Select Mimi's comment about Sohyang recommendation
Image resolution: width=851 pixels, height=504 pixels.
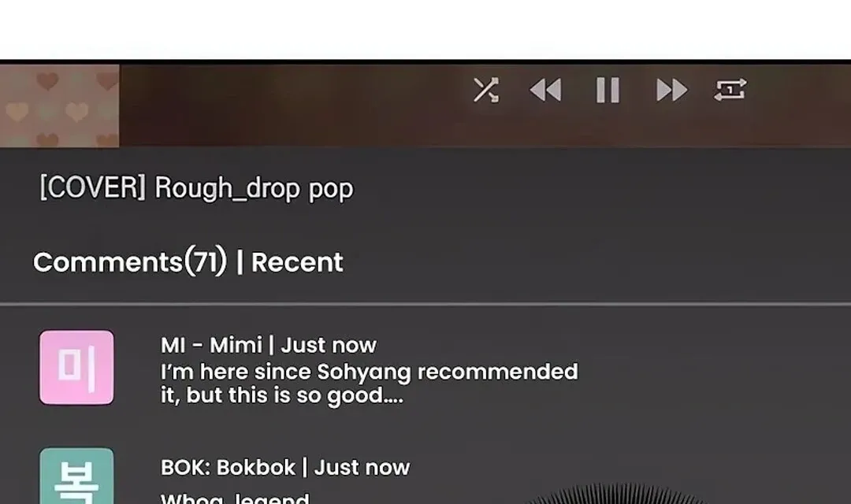pos(369,384)
